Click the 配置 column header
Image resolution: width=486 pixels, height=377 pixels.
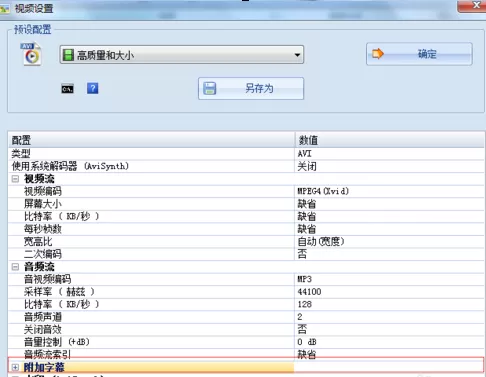point(152,140)
